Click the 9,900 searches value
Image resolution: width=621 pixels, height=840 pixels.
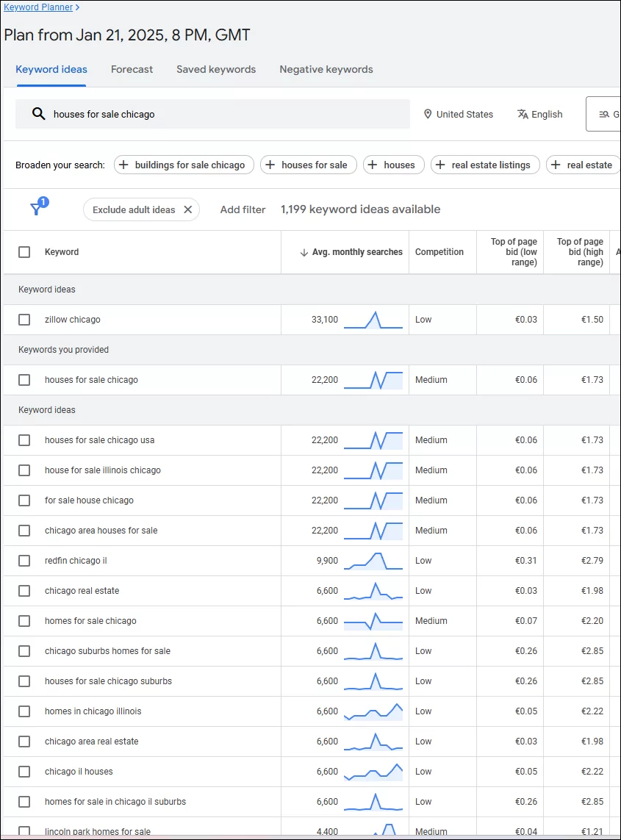click(x=327, y=561)
